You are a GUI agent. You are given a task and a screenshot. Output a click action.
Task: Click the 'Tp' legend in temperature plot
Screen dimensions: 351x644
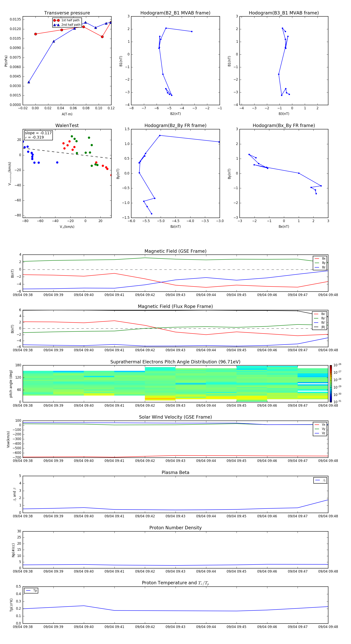pos(31,591)
